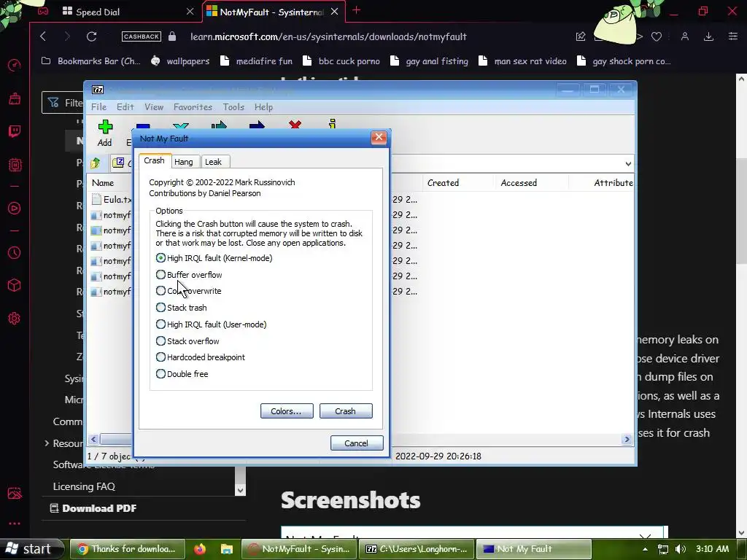Close the NotMyFault - Sysinternals browser tab
Image resolution: width=747 pixels, height=560 pixels.
334,12
